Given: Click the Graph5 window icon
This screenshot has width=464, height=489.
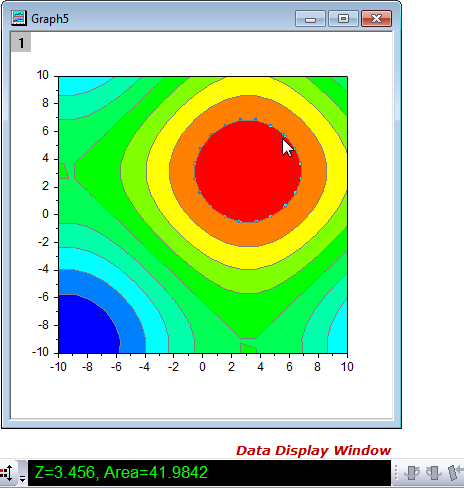Looking at the screenshot, I should point(18,18).
